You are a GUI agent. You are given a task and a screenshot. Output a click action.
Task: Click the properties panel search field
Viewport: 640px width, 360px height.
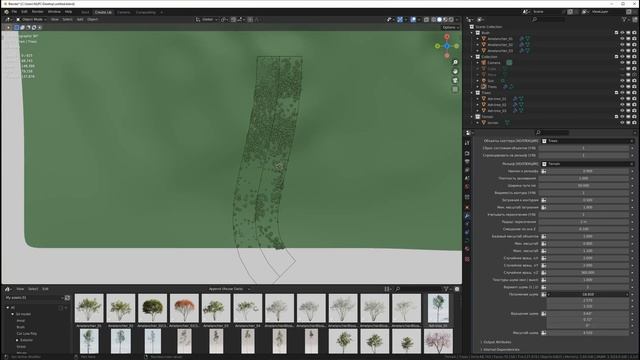[552, 133]
